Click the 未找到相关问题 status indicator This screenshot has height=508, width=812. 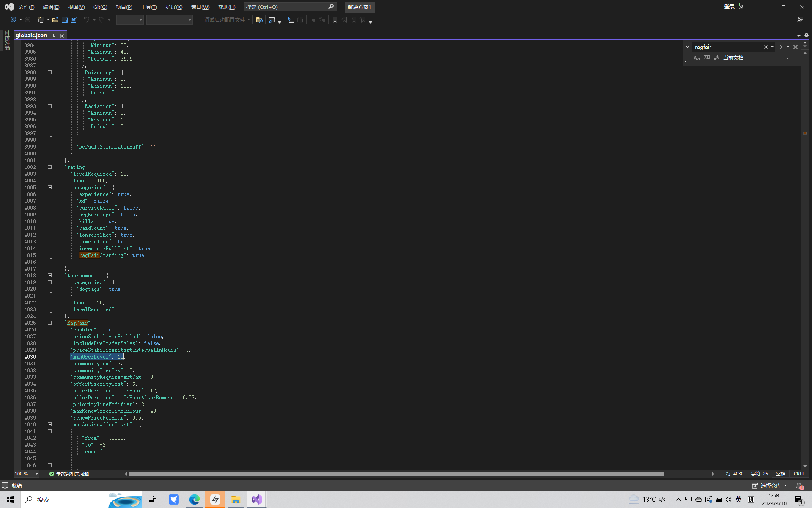[x=69, y=474]
